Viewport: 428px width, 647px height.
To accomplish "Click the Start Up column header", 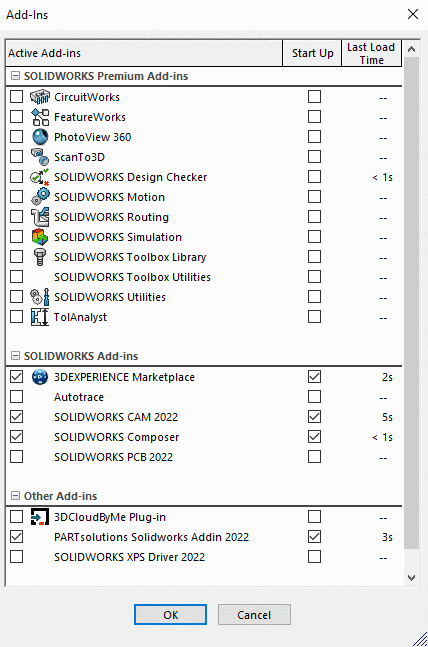I will (x=312, y=53).
